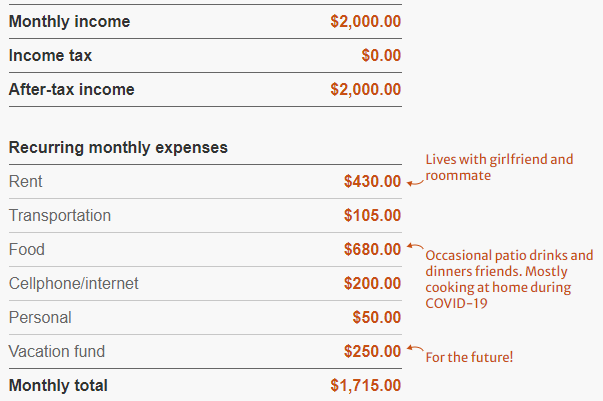The width and height of the screenshot is (603, 401).
Task: Select the Food row label
Action: (x=27, y=250)
